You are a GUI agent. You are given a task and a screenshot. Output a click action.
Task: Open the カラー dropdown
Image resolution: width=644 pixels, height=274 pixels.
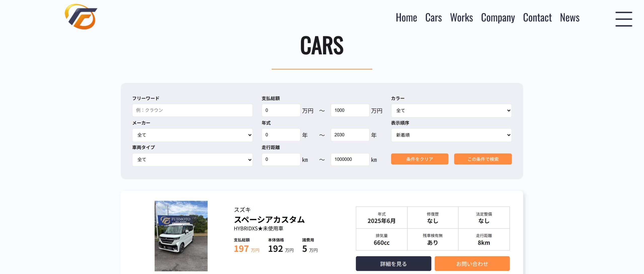point(451,110)
